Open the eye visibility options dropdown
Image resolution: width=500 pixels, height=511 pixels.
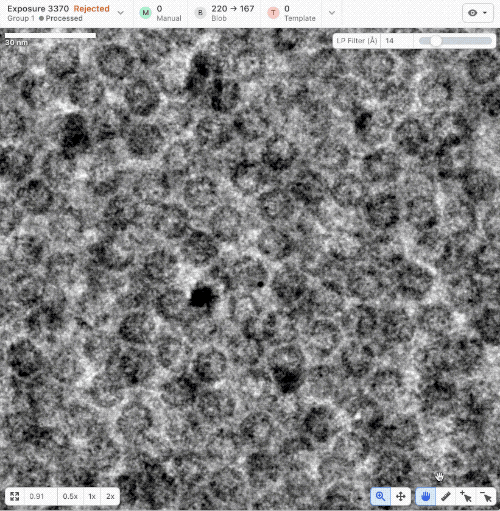[478, 13]
